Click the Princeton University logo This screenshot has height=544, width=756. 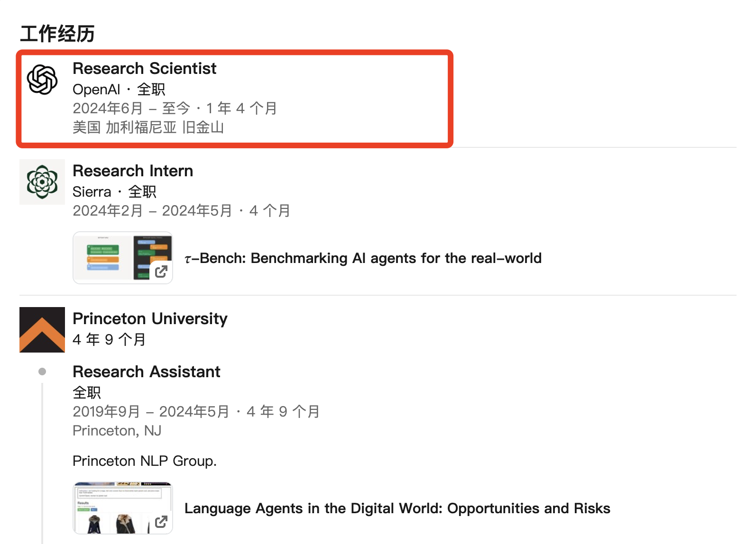point(42,330)
